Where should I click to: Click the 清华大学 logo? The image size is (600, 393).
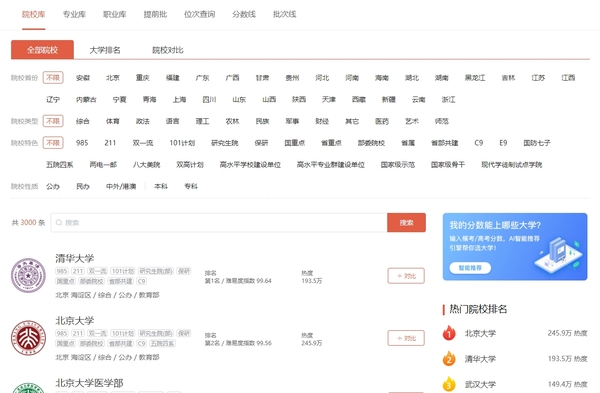click(x=28, y=276)
